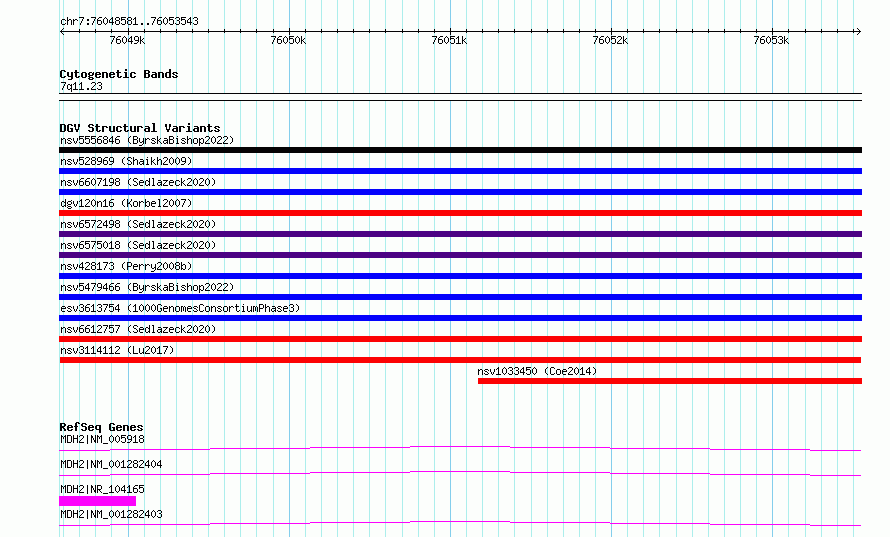Viewport: 890px width, 537px height.
Task: Open the nsv5479466 (ByrskaBishop2022) label
Action: tap(147, 287)
